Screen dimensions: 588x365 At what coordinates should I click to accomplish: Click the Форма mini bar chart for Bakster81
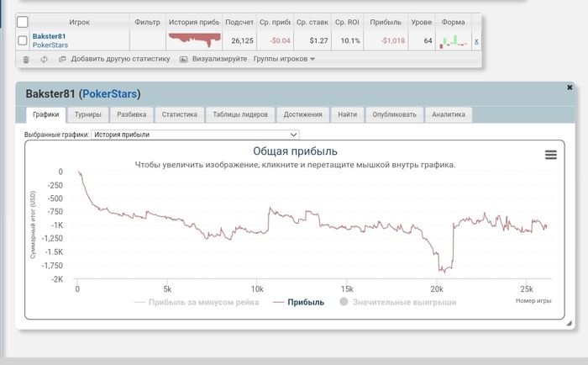click(x=454, y=41)
